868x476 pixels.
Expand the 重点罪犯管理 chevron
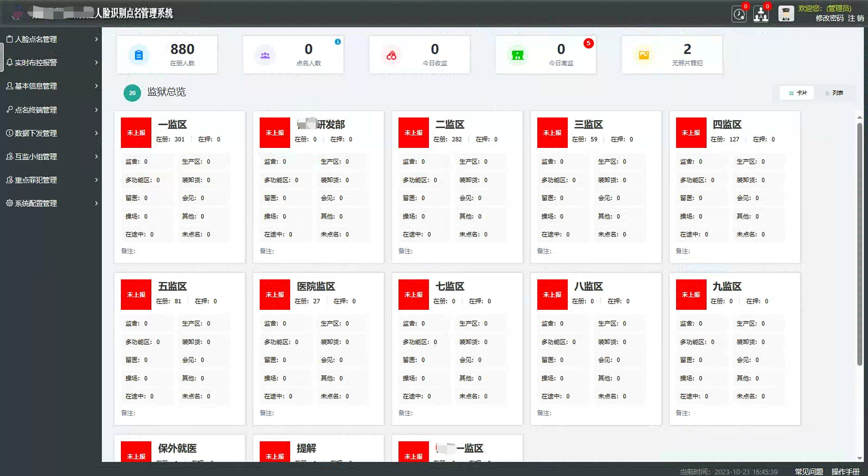pyautogui.click(x=96, y=180)
